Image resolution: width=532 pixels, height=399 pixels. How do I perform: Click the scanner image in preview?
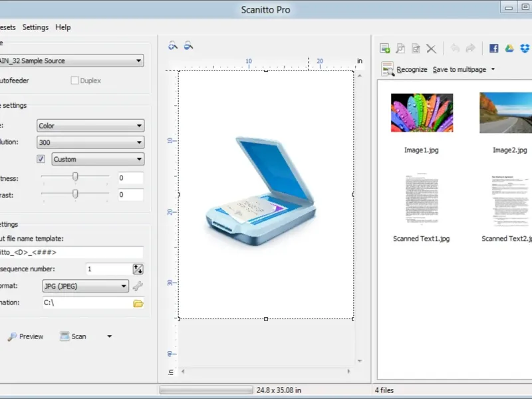point(261,191)
